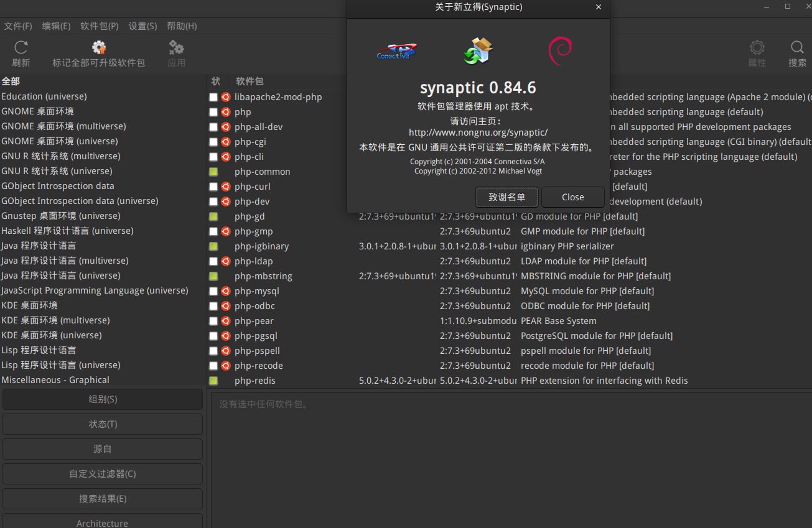Open the 文件(F) menu
The height and width of the screenshot is (528, 812).
(x=18, y=26)
